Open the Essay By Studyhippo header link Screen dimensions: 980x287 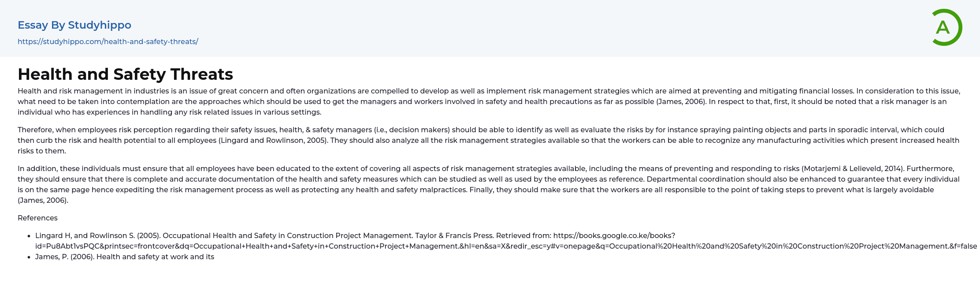(74, 25)
